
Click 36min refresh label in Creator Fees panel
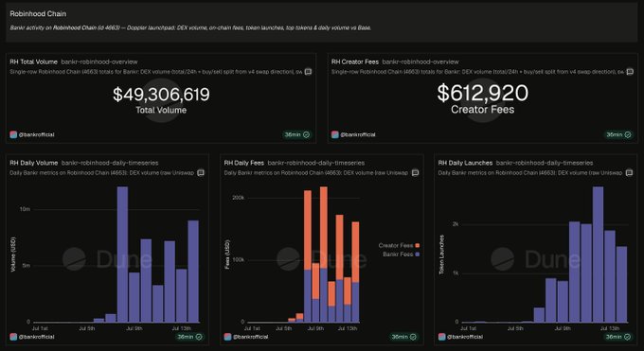(x=615, y=134)
